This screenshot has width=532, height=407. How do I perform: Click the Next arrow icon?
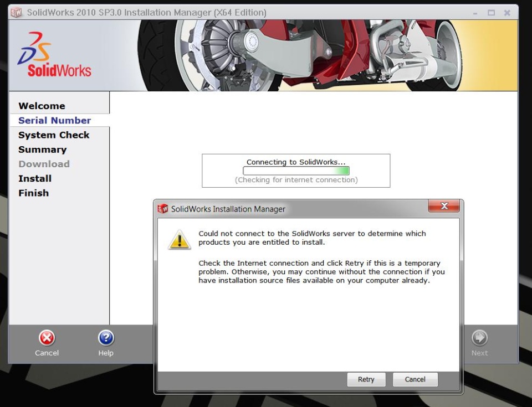click(479, 338)
